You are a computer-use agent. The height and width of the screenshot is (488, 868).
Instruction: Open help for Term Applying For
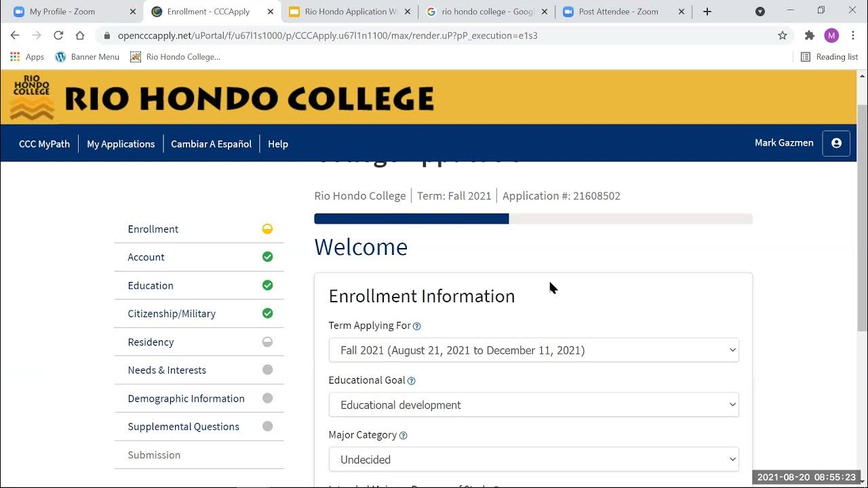pyautogui.click(x=417, y=326)
